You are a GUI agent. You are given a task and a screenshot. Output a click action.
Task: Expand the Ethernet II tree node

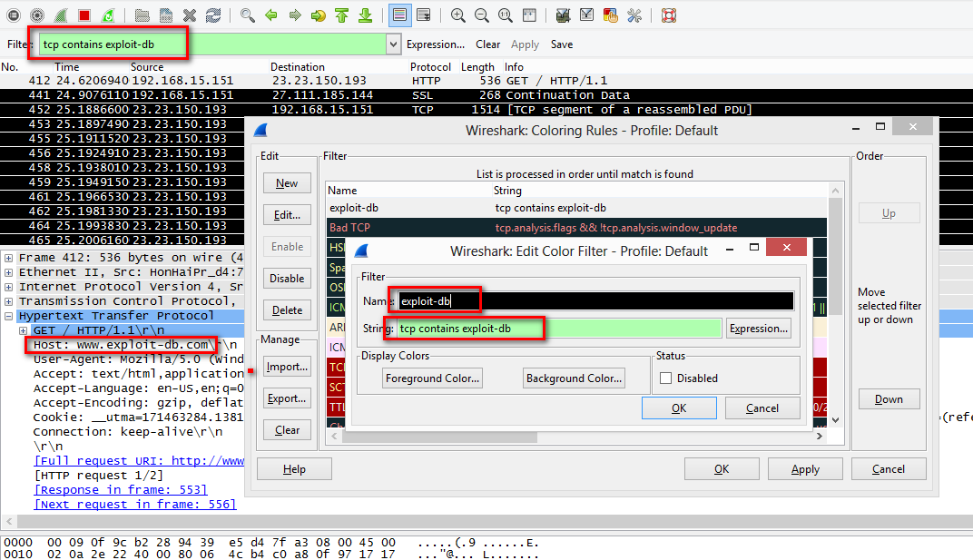[x=9, y=272]
